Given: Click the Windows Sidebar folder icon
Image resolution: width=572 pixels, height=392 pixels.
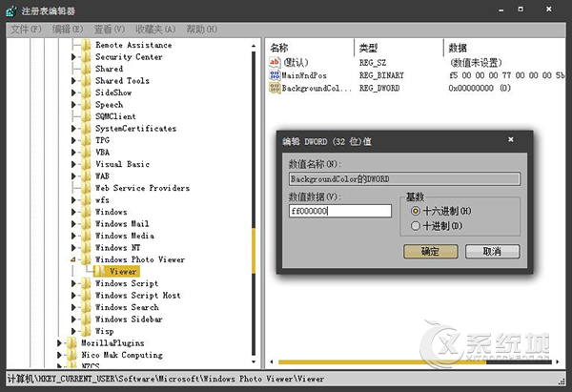Looking at the screenshot, I should click(x=86, y=320).
